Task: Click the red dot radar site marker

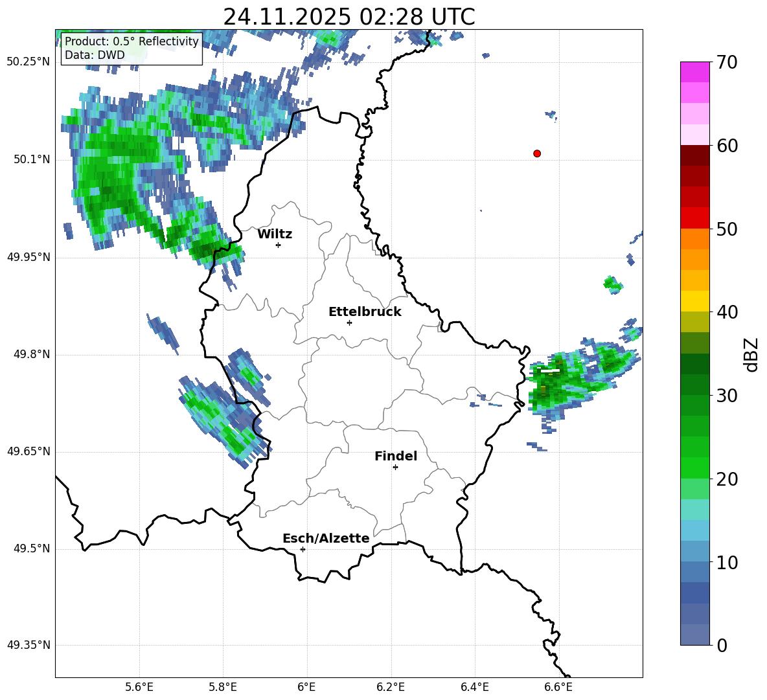Action: coord(536,153)
